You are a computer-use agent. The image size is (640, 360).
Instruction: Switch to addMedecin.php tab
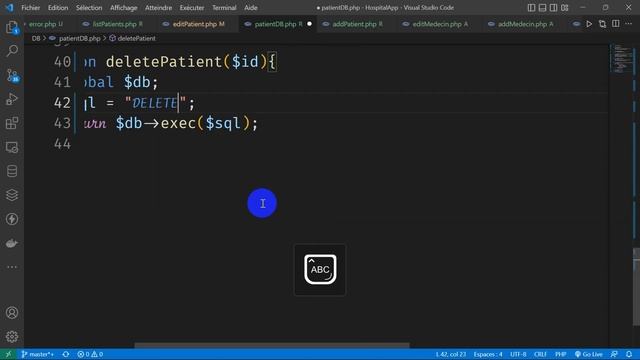pyautogui.click(x=522, y=24)
